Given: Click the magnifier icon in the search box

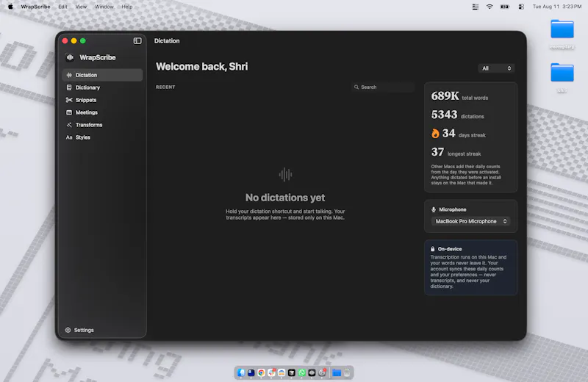Looking at the screenshot, I should coord(356,87).
